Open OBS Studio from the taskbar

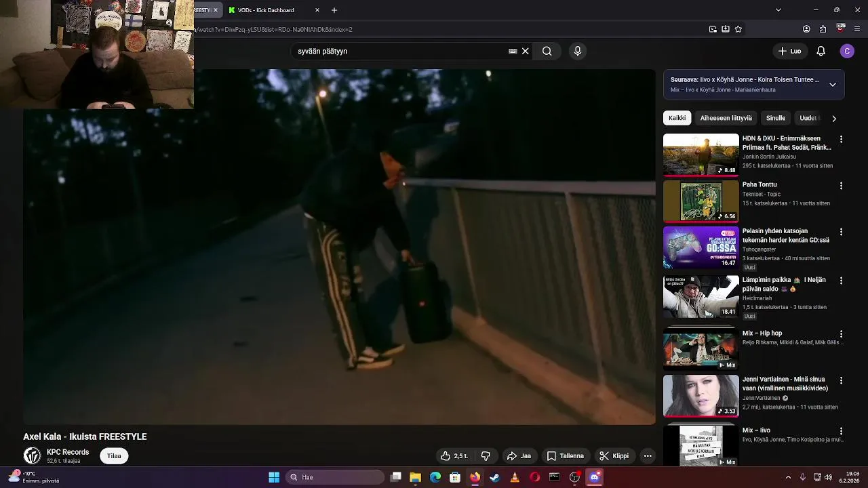[574, 477]
